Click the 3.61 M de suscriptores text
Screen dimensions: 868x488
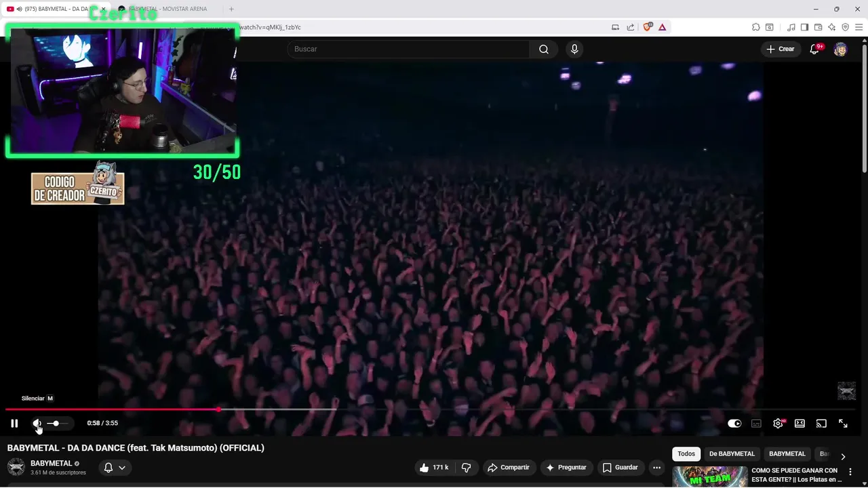click(58, 473)
